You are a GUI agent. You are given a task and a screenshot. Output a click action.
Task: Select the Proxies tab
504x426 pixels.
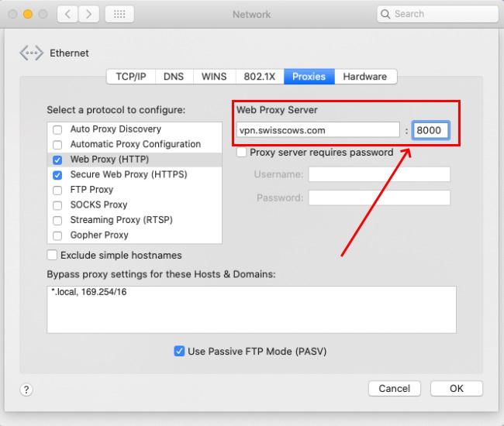point(309,77)
